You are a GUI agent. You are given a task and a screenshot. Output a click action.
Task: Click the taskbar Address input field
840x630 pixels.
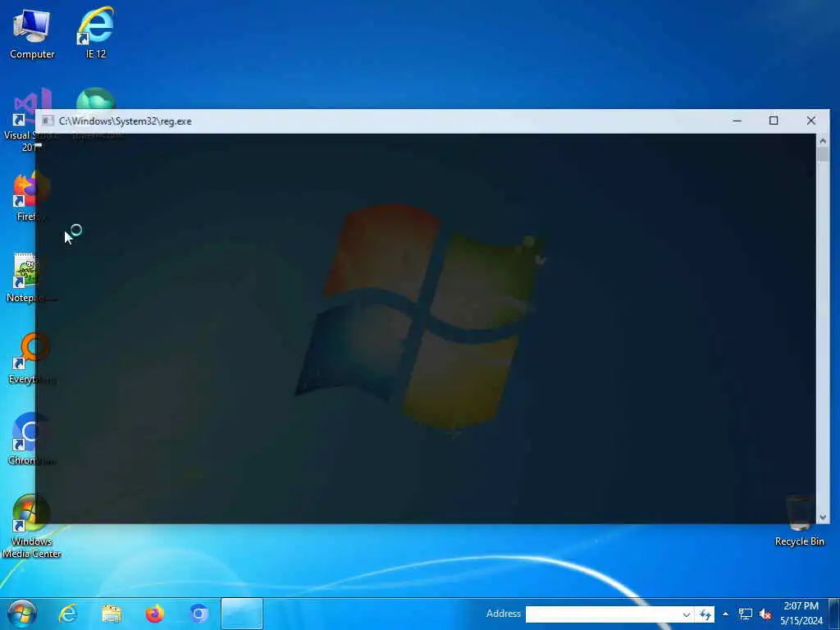(x=603, y=614)
